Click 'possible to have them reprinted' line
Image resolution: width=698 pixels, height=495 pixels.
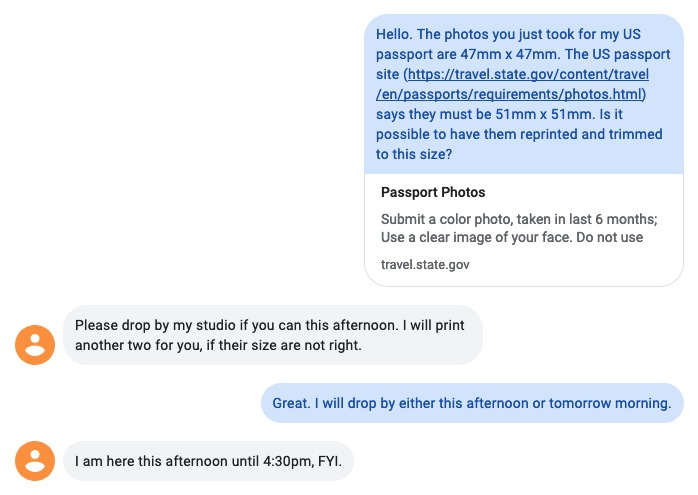click(x=519, y=134)
